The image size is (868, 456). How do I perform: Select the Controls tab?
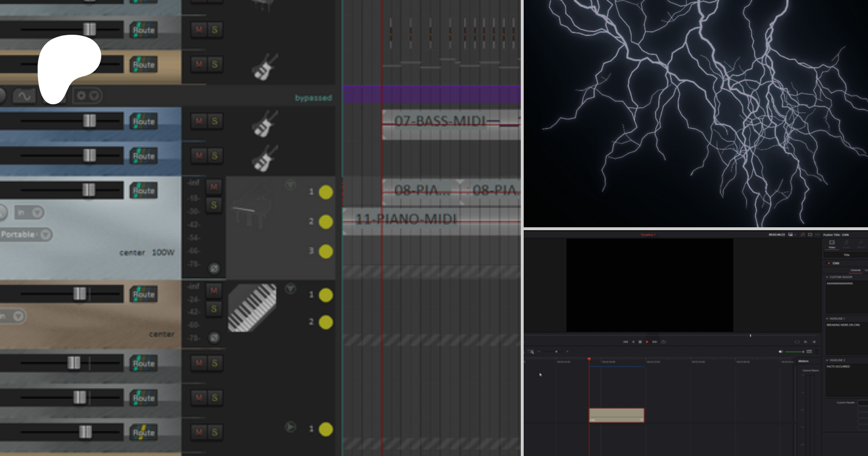tap(855, 270)
